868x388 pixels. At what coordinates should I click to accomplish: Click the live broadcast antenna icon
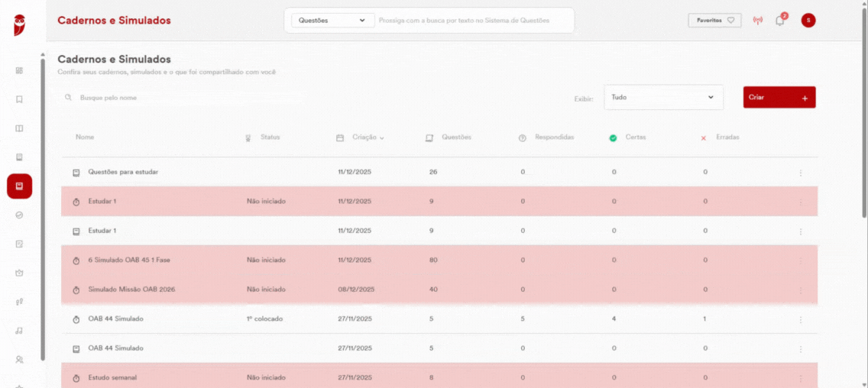757,21
